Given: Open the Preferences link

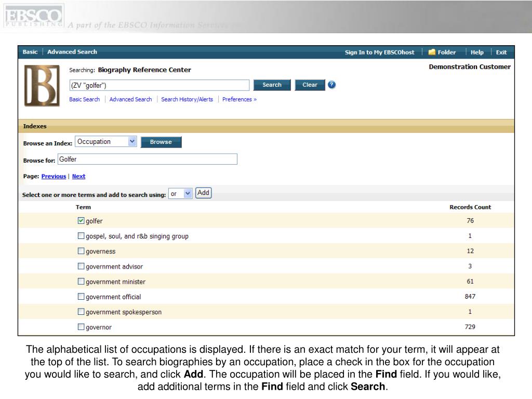Looking at the screenshot, I should [239, 99].
